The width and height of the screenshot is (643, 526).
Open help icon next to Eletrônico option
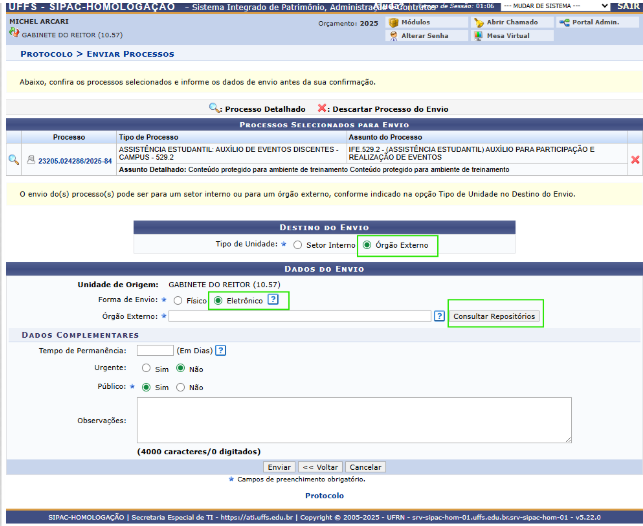(272, 299)
